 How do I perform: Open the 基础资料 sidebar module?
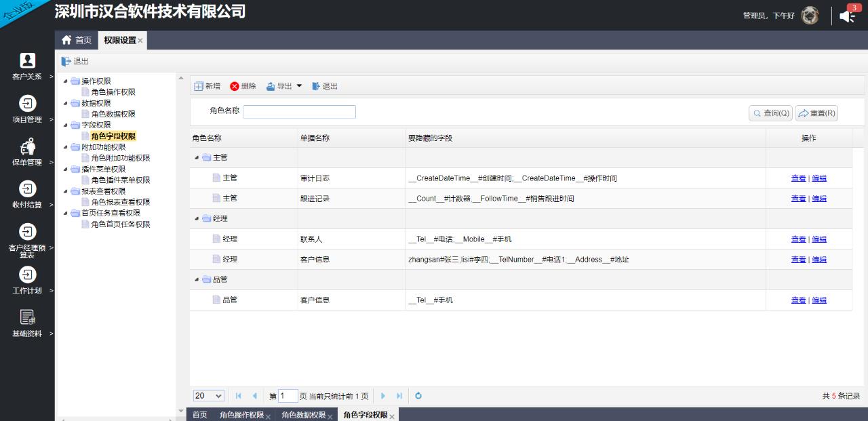pyautogui.click(x=27, y=323)
